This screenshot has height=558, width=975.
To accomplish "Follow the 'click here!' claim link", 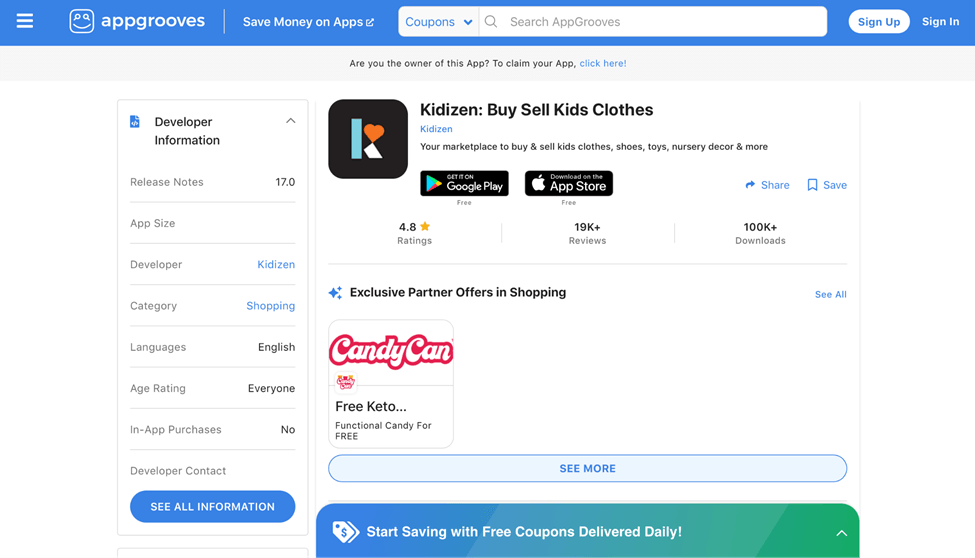I will 603,63.
